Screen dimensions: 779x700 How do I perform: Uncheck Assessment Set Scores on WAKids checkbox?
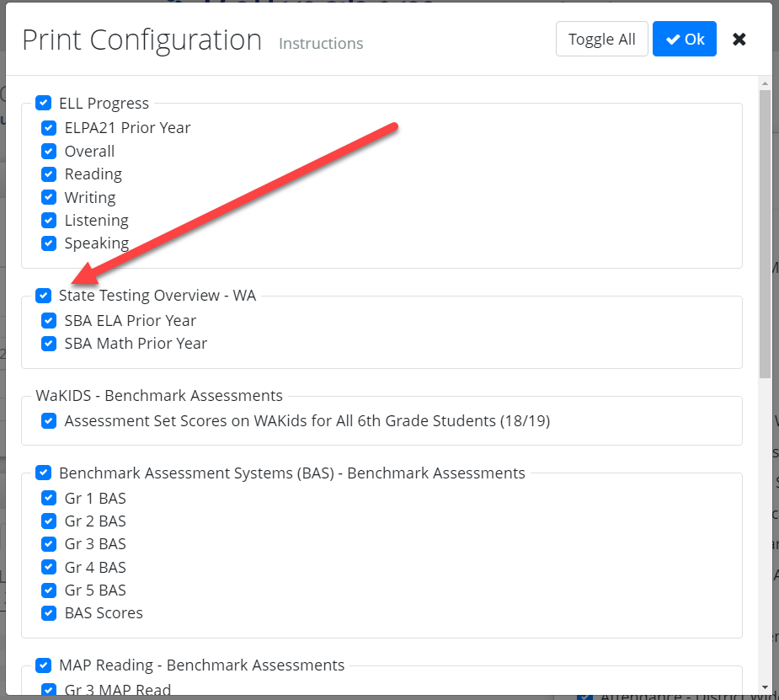pyautogui.click(x=49, y=421)
